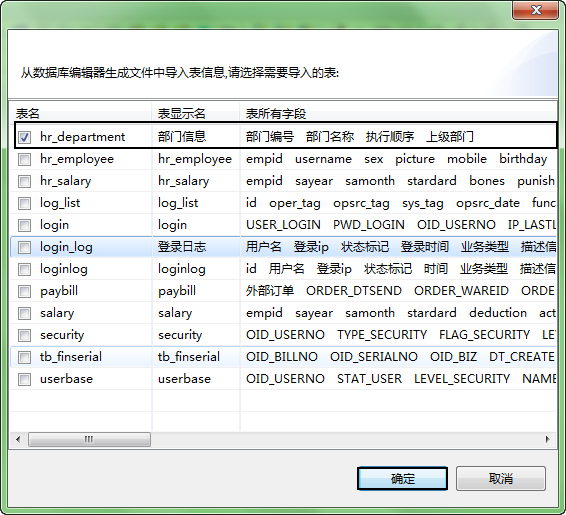
Task: Select the paybill name in 表名 column
Action: click(59, 291)
